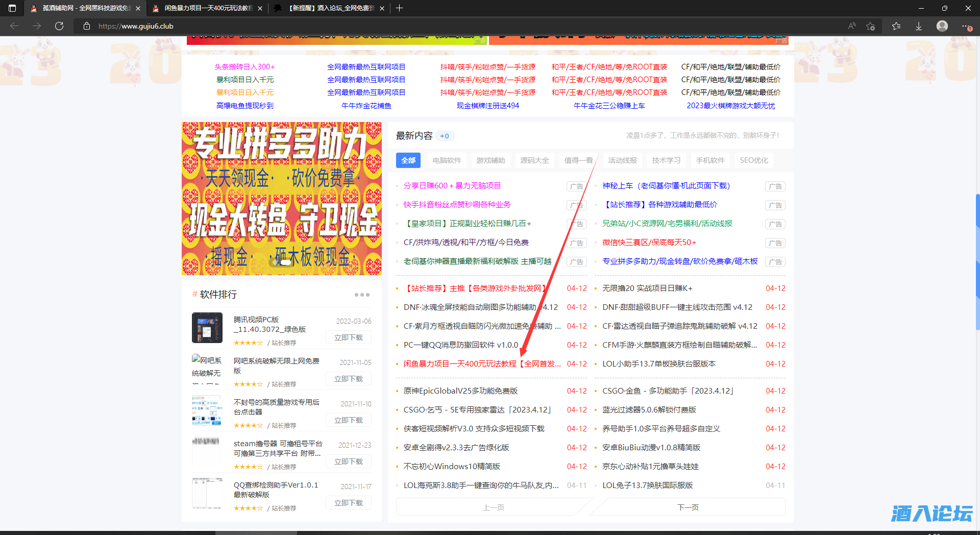The height and width of the screenshot is (535, 980).
Task: View site information lock icon
Action: pos(87,26)
